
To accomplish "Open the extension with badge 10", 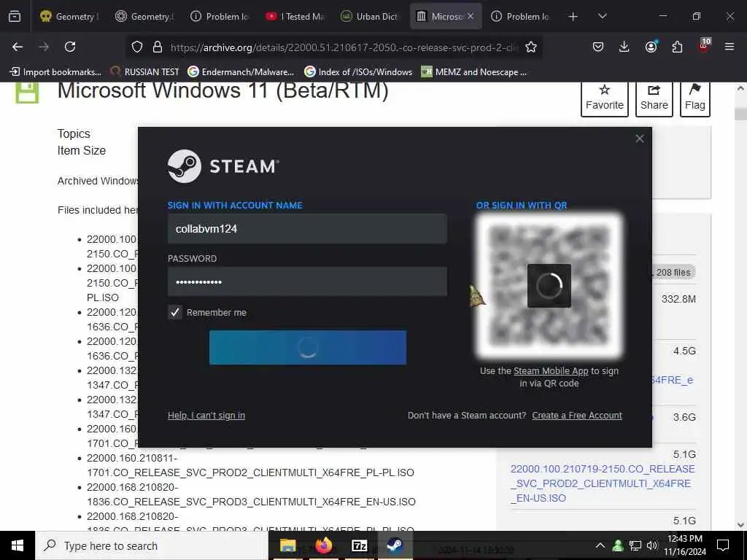I will (x=704, y=46).
